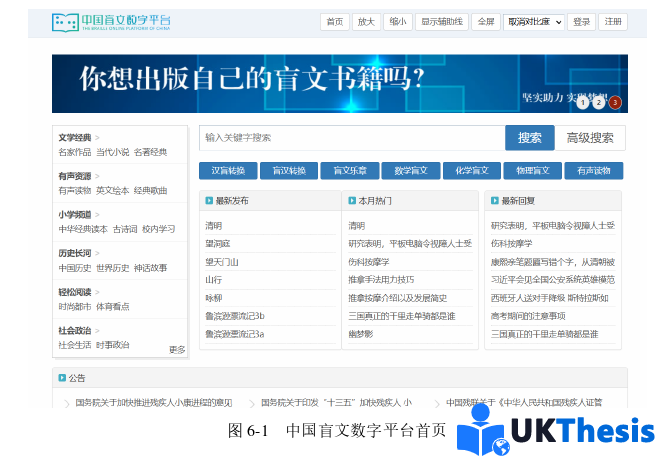Toggle 显示辅助线 guide lines
Screen dimensions: 667x456
[442, 22]
